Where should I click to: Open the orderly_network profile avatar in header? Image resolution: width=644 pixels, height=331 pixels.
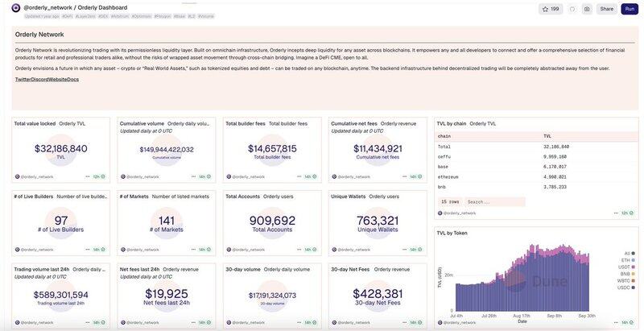15,8
